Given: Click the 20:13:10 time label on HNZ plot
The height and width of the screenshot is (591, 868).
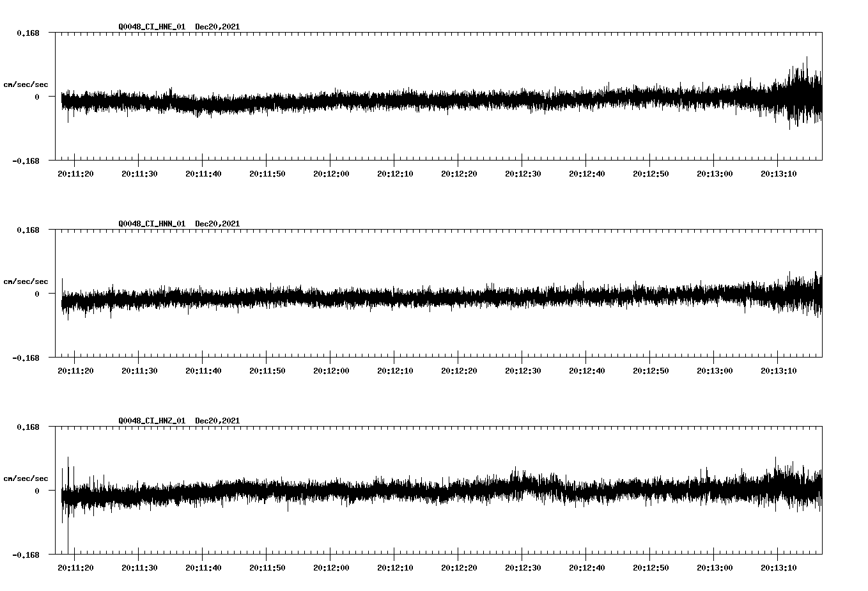Looking at the screenshot, I should tap(779, 568).
